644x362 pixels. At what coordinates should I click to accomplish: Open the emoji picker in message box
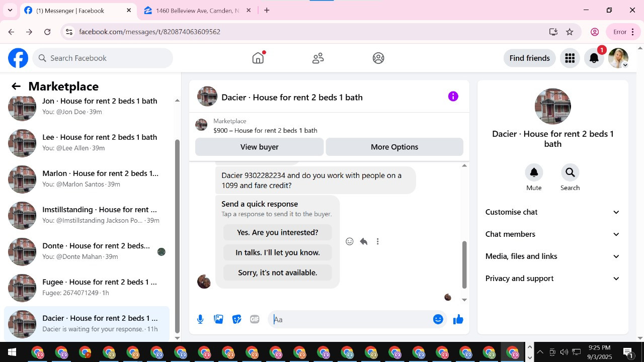point(438,319)
